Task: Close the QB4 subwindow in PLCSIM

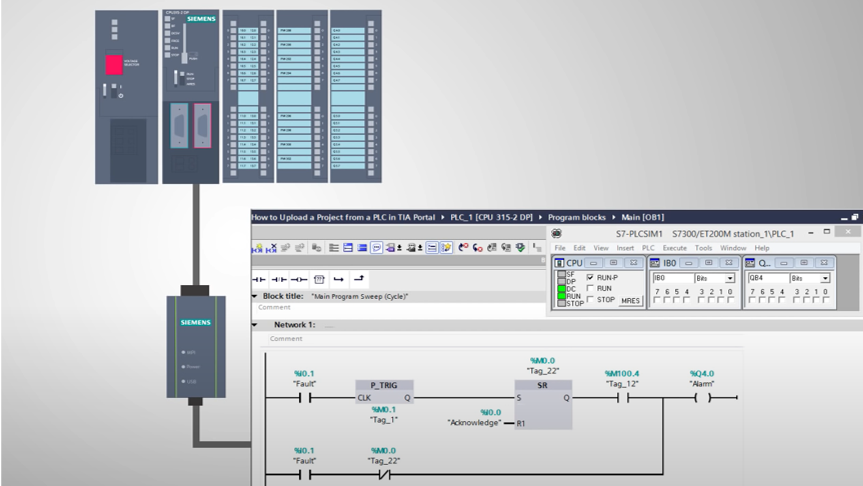Action: coord(824,263)
